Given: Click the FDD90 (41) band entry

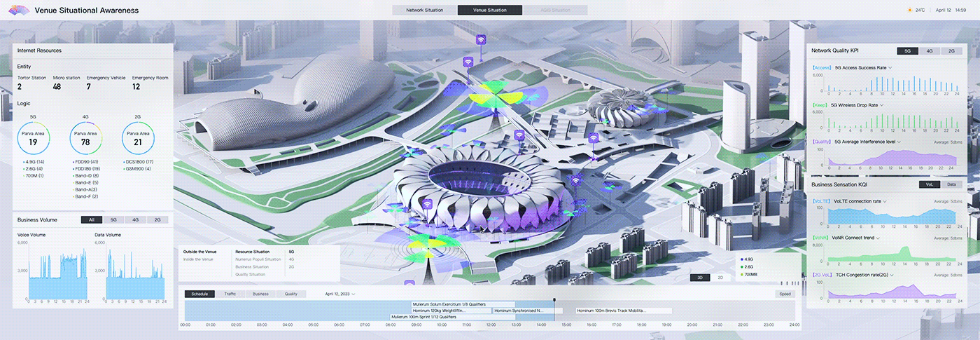Looking at the screenshot, I should (x=86, y=162).
